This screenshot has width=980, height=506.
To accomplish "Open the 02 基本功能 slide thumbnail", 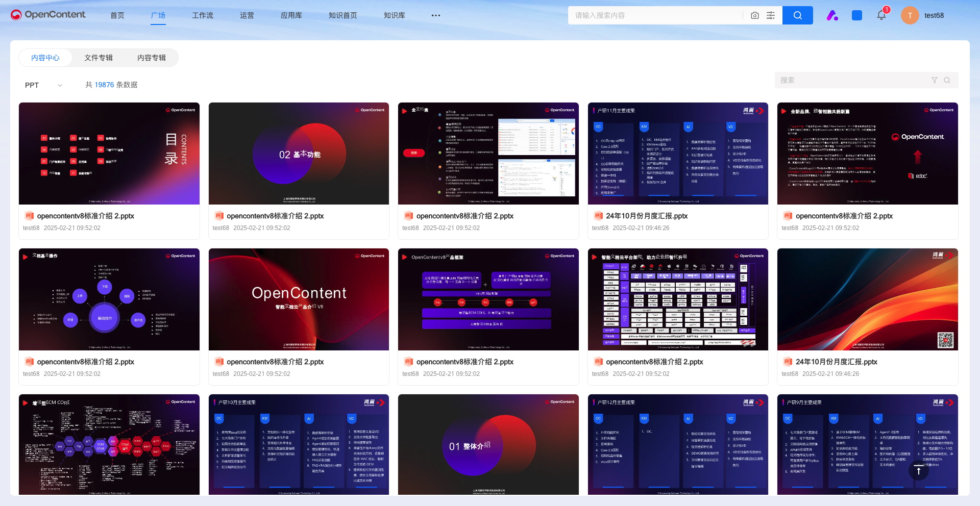I will (299, 154).
